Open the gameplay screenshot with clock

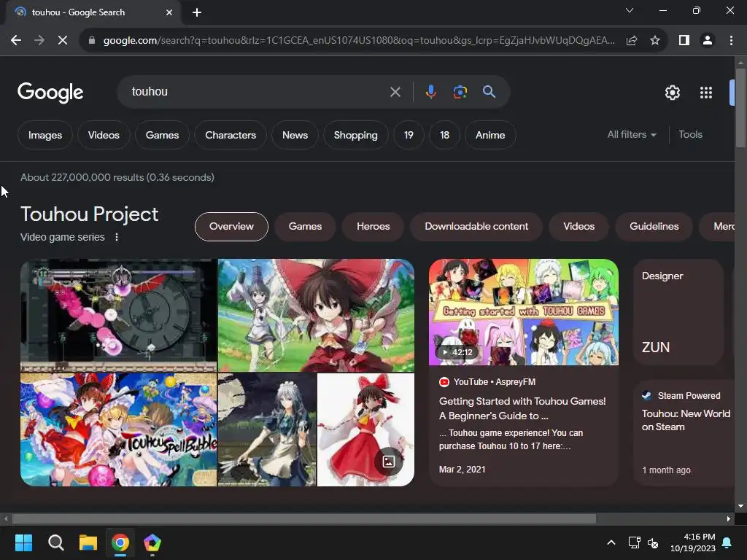119,315
